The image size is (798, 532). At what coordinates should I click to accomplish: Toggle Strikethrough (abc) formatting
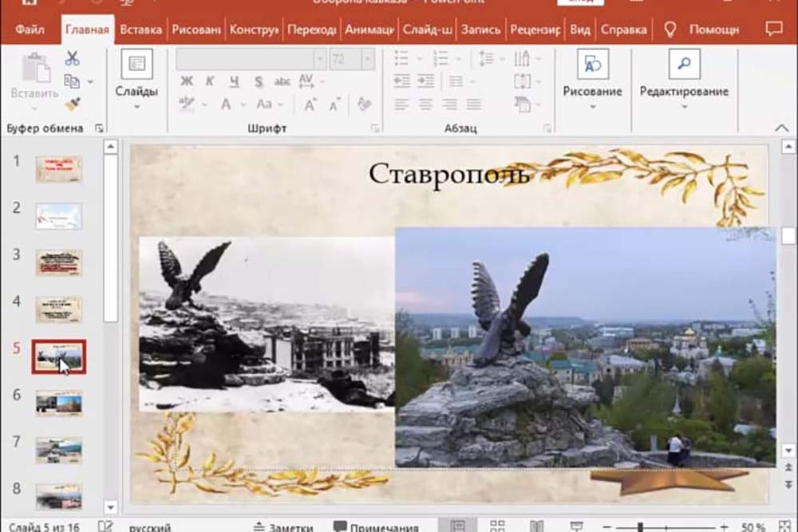282,81
